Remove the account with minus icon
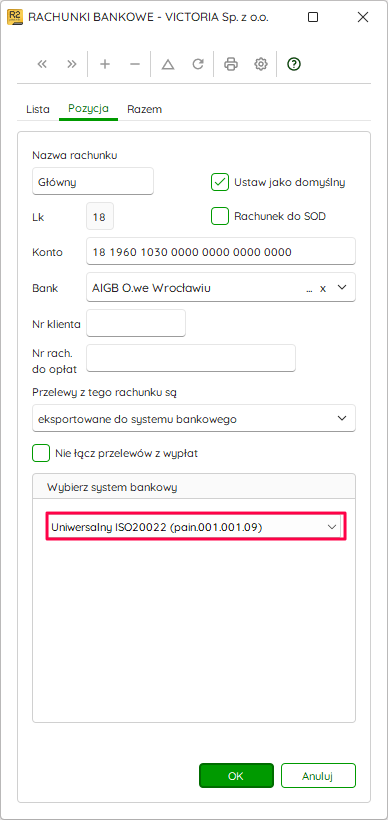The width and height of the screenshot is (388, 820). pos(135,64)
